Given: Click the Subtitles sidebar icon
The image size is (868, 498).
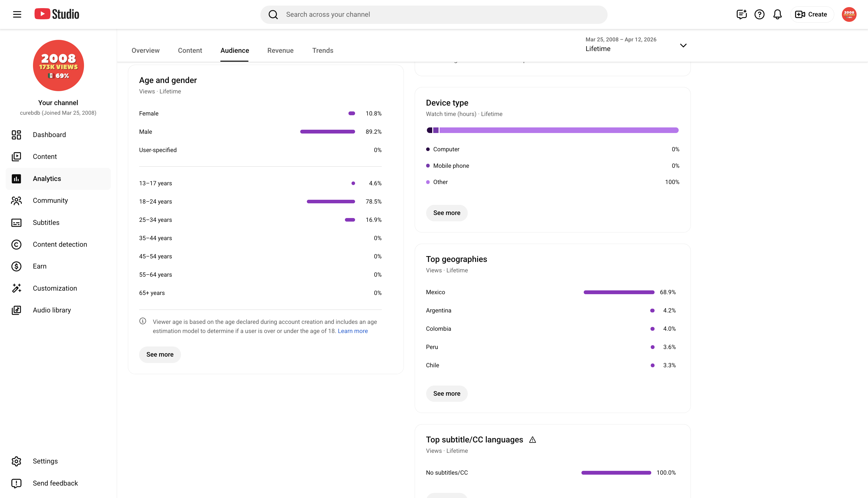Looking at the screenshot, I should click(x=16, y=223).
